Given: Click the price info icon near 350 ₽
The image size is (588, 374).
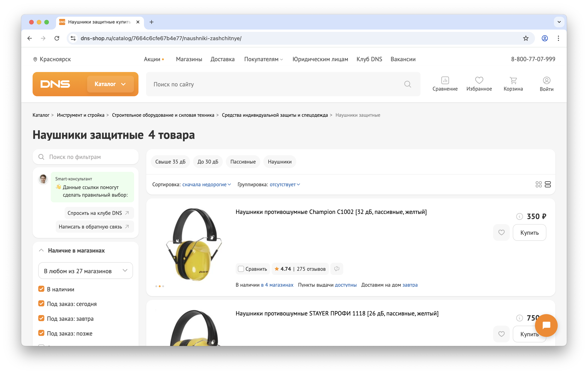Looking at the screenshot, I should 519,216.
